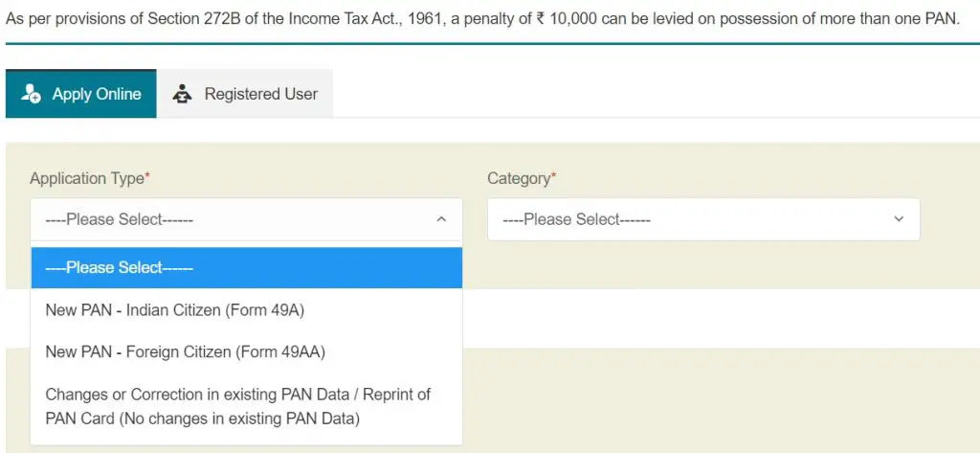The image size is (980, 453).
Task: Click the red asterisk beside Application Type
Action: click(147, 176)
